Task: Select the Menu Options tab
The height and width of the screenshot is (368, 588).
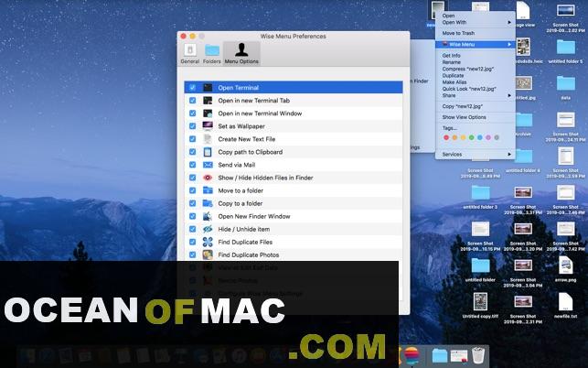Action: click(x=241, y=54)
